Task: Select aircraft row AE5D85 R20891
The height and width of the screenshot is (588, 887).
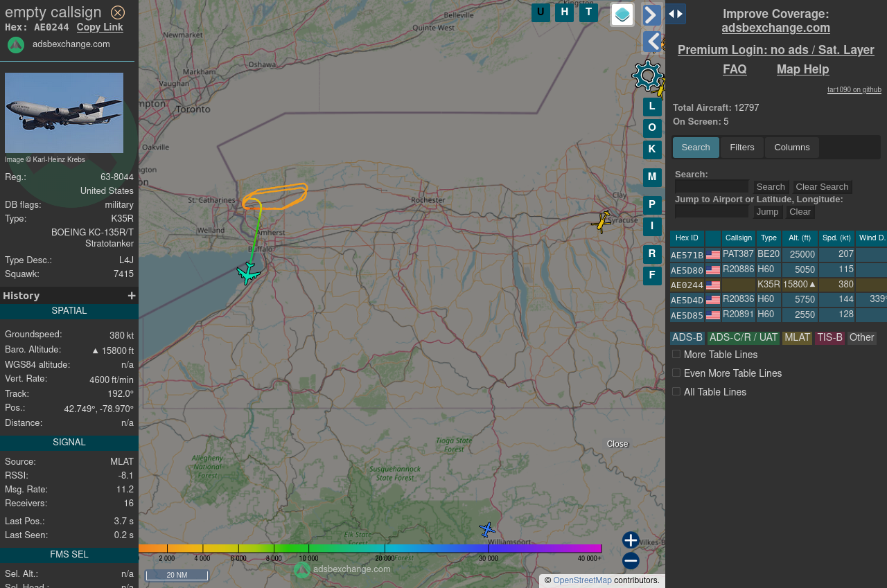Action: pos(778,315)
